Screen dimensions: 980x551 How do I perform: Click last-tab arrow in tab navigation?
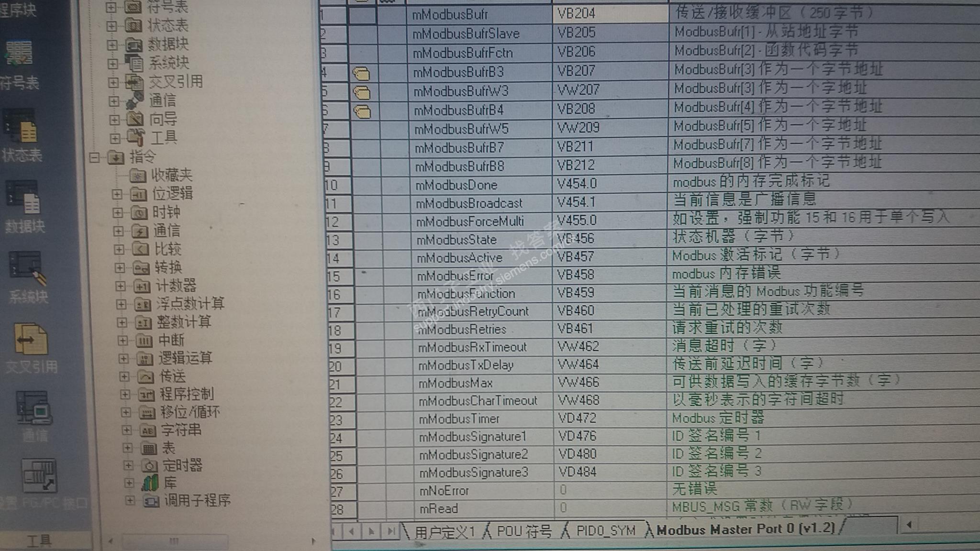pyautogui.click(x=390, y=531)
